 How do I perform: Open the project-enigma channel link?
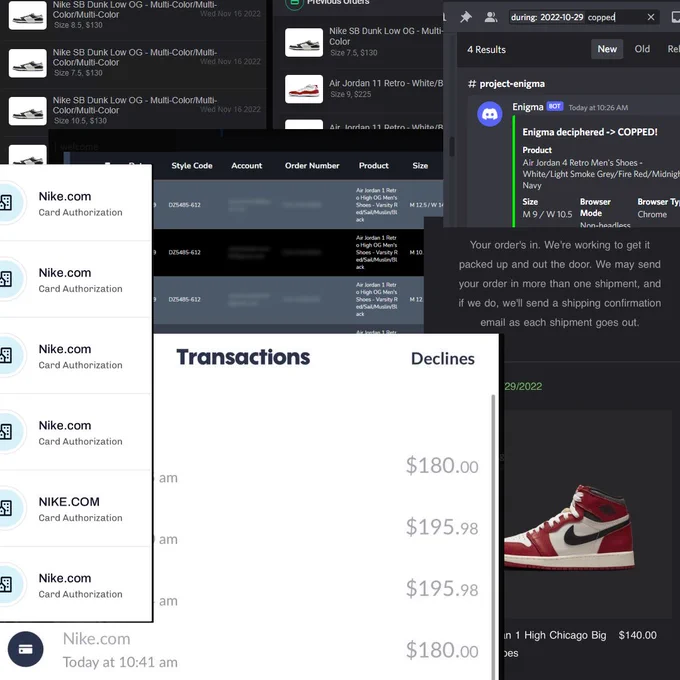click(x=507, y=84)
